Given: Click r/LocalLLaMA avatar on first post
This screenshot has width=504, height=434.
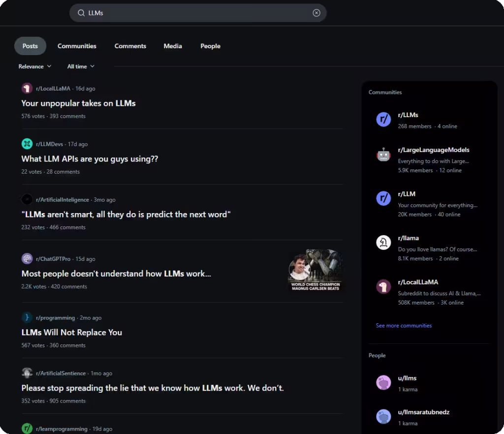Looking at the screenshot, I should [x=27, y=89].
